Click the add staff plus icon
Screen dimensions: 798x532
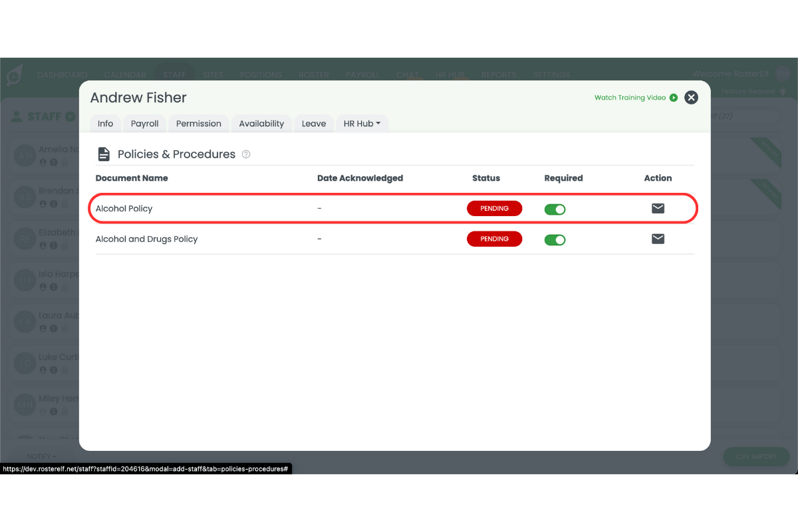[x=70, y=117]
